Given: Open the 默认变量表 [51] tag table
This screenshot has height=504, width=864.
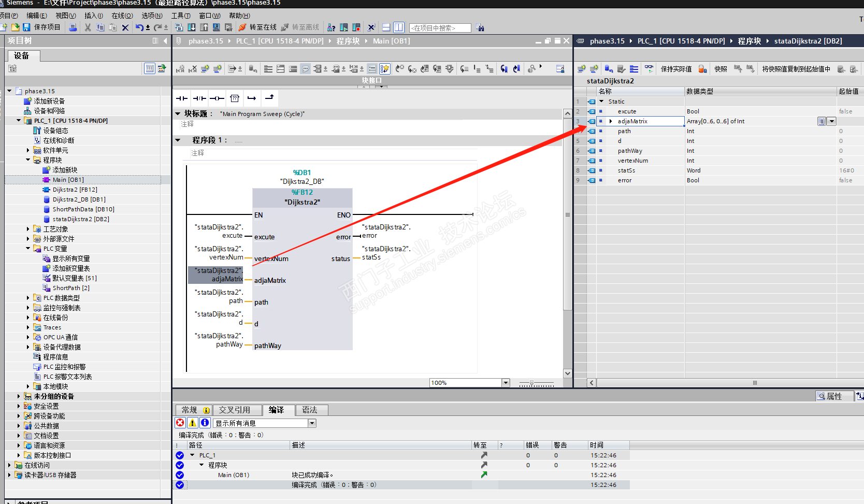Looking at the screenshot, I should pyautogui.click(x=75, y=278).
